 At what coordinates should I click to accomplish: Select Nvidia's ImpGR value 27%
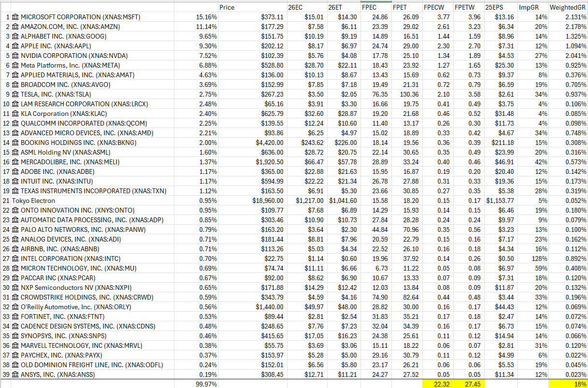tap(533, 56)
